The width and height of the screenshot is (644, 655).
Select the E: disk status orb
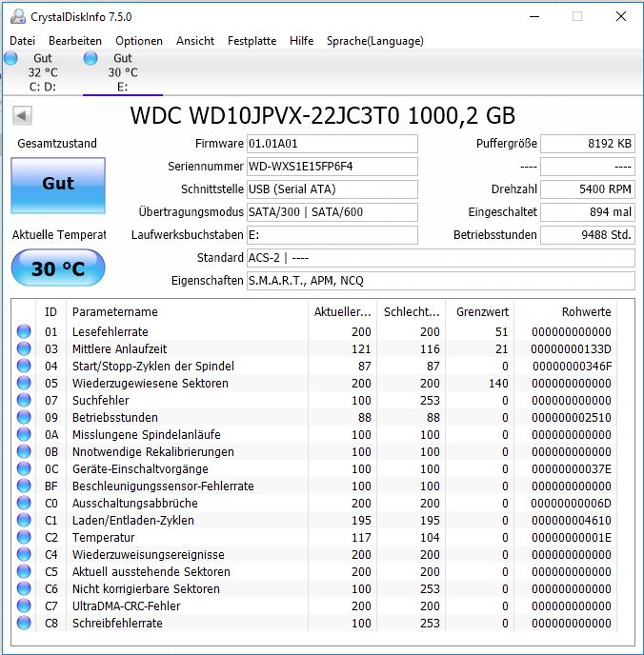coord(91,58)
